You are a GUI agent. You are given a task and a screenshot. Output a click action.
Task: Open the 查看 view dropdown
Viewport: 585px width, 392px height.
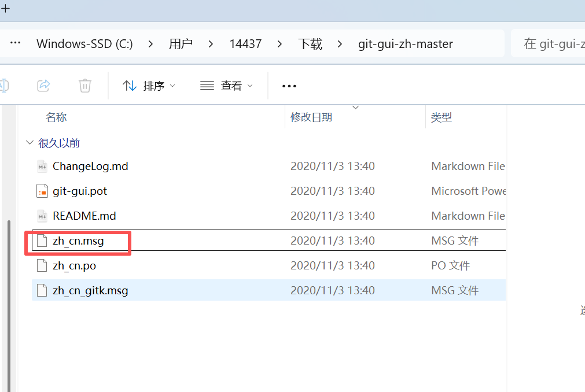tap(226, 86)
